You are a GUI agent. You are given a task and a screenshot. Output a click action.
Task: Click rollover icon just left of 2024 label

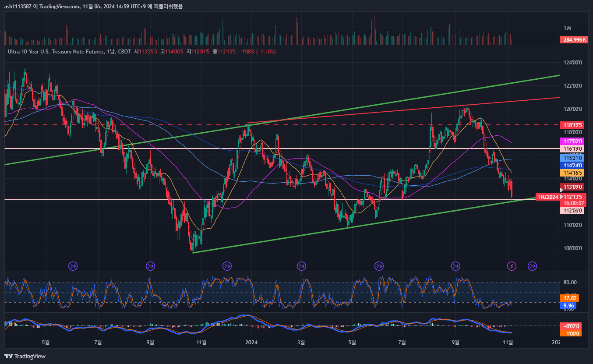[x=227, y=266]
